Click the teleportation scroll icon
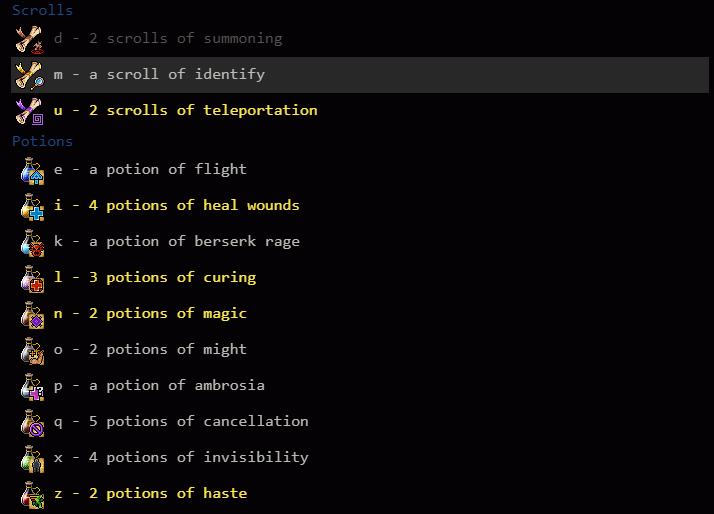 pyautogui.click(x=30, y=111)
